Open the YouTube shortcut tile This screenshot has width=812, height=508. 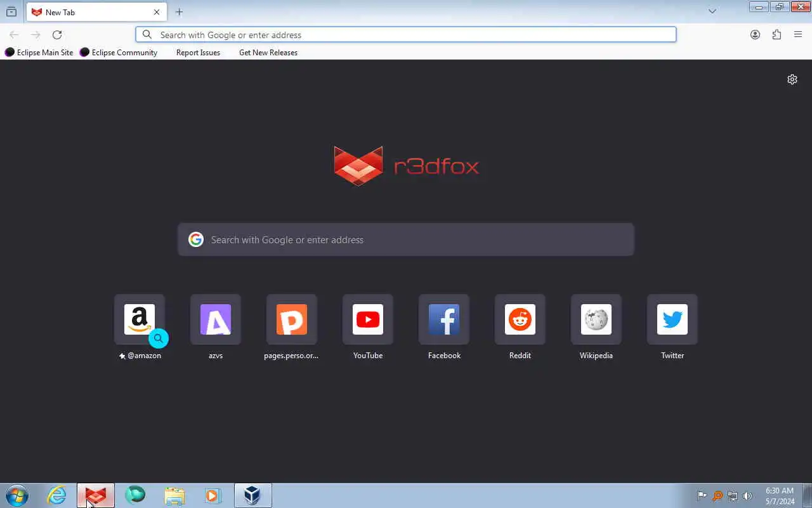click(x=368, y=319)
